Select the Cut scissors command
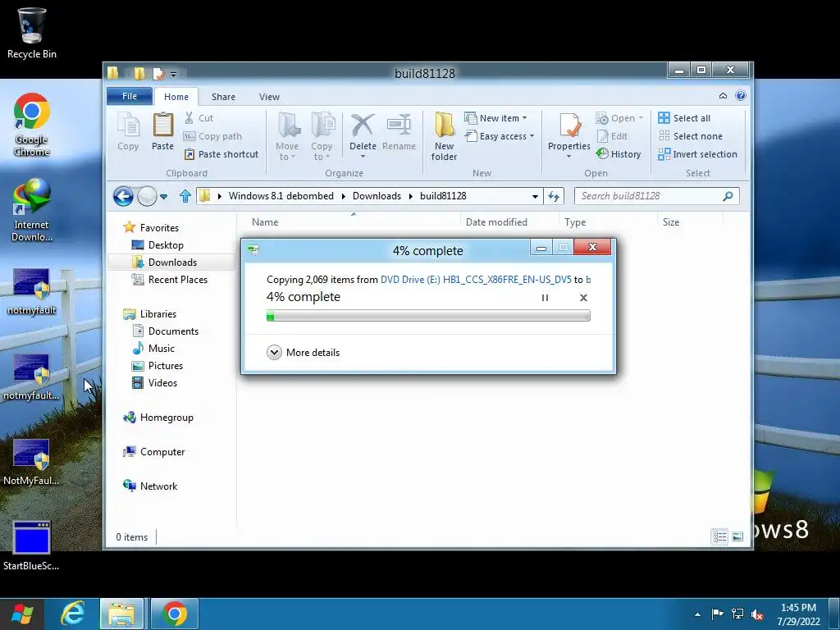Viewport: 840px width, 630px height. click(x=199, y=118)
